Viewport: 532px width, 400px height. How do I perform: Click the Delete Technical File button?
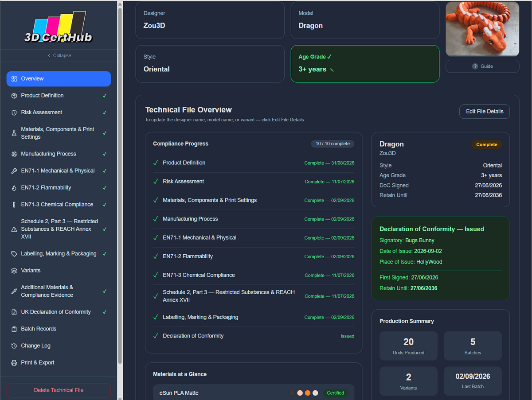point(59,390)
